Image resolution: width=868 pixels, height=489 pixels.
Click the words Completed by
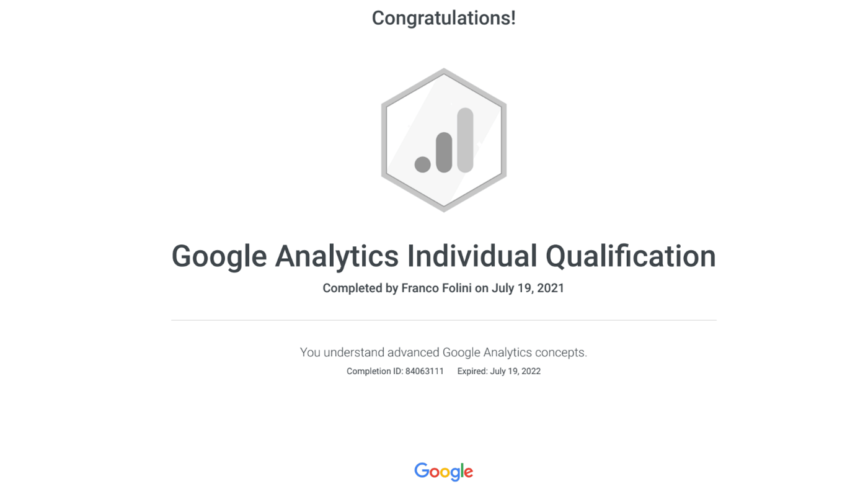[360, 288]
